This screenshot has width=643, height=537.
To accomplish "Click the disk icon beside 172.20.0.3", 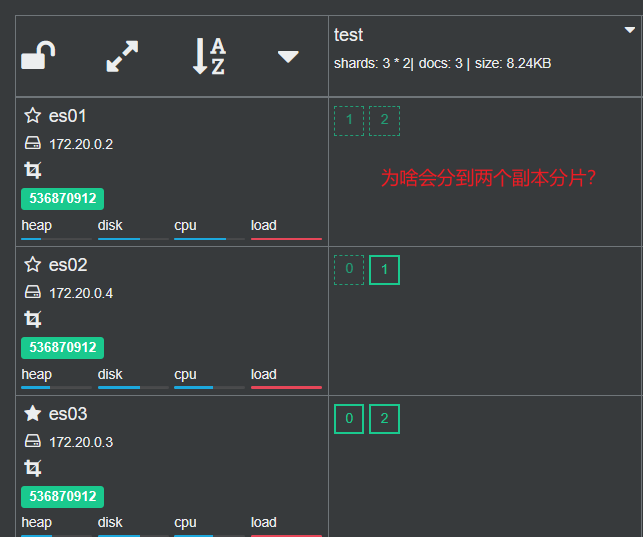I will point(33,441).
